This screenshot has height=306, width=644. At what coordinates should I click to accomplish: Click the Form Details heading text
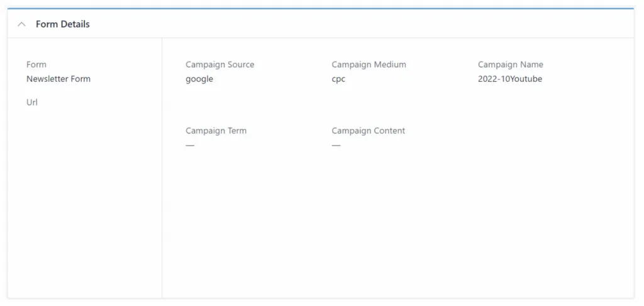coord(62,24)
